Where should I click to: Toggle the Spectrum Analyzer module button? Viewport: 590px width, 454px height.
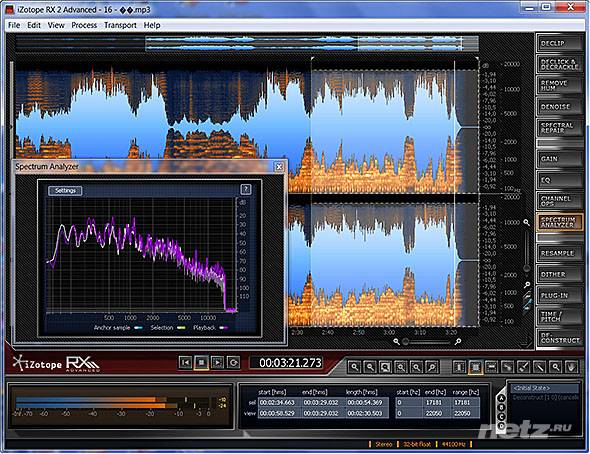pyautogui.click(x=559, y=222)
